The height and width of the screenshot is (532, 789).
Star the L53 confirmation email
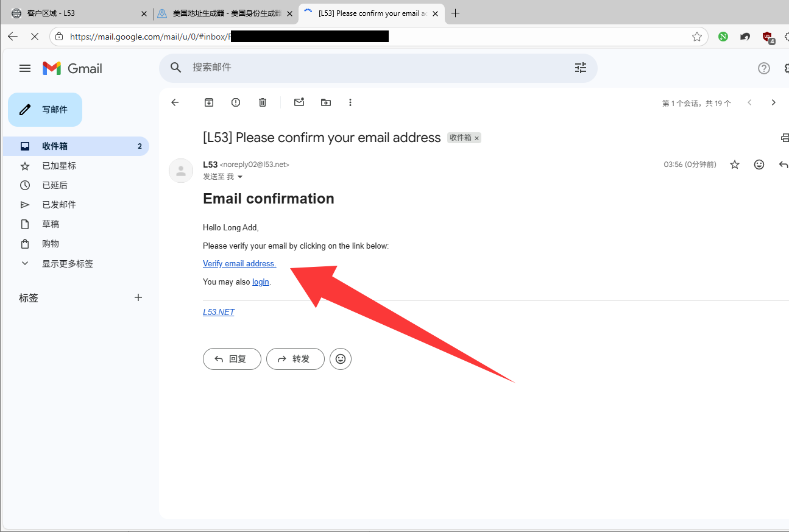(735, 165)
